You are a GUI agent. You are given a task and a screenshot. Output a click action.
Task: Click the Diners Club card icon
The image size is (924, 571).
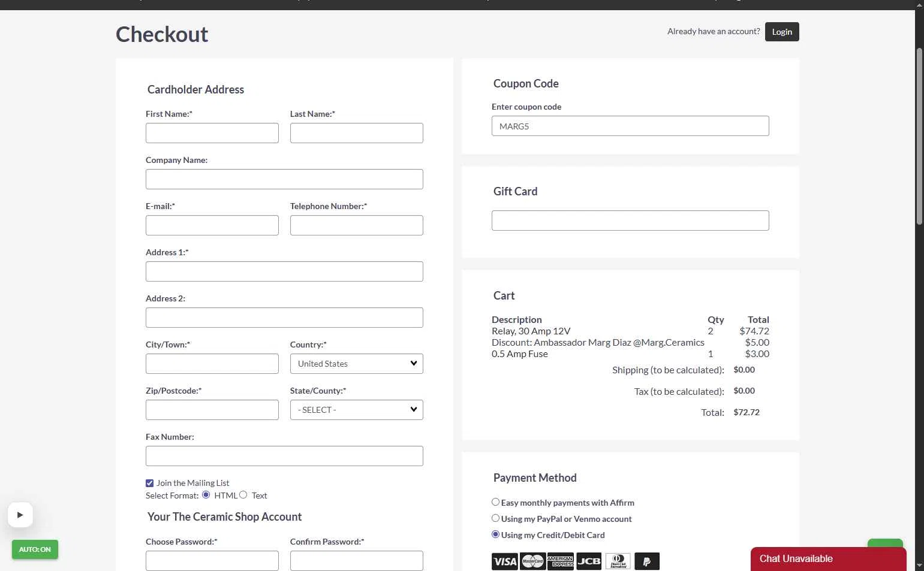(x=618, y=561)
